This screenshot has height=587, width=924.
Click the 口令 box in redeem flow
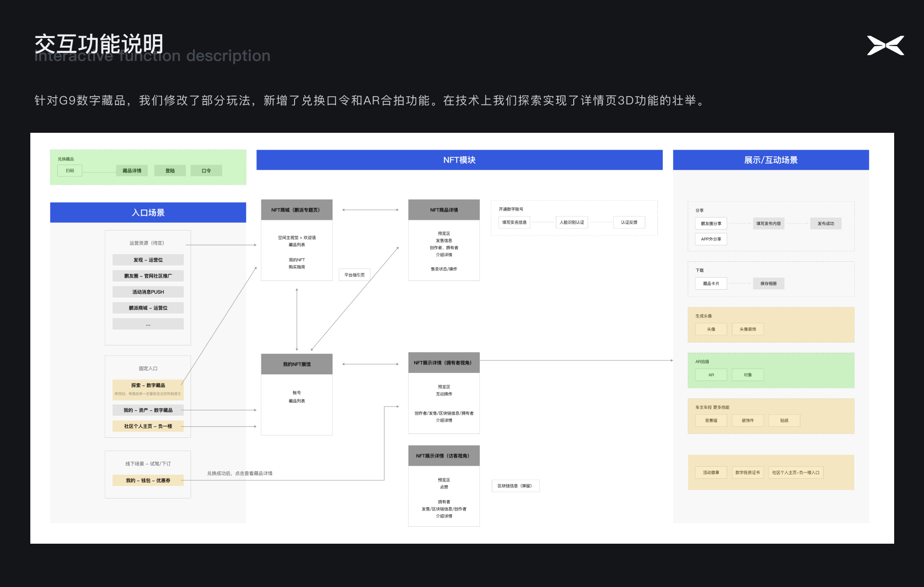(206, 171)
